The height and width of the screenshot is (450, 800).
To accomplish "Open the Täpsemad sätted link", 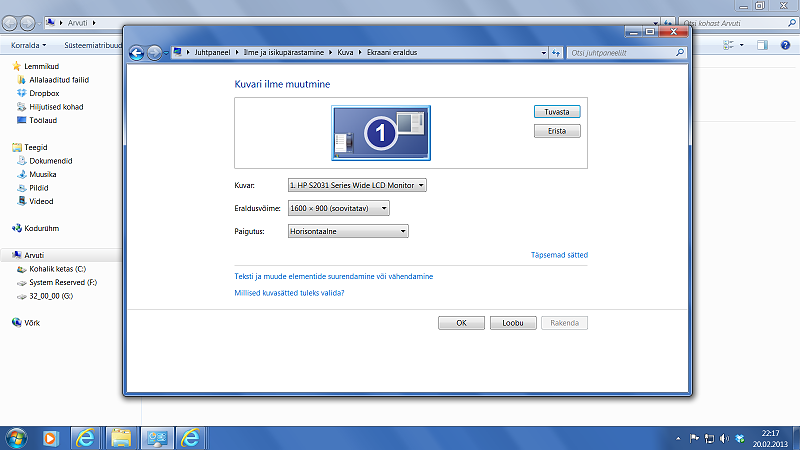I will (x=559, y=255).
